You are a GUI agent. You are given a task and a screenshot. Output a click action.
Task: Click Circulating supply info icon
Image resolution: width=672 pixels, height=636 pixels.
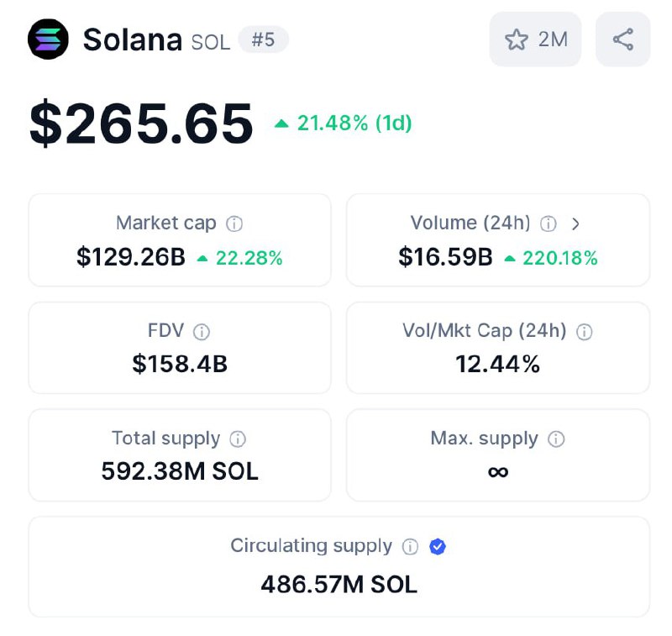click(x=410, y=546)
